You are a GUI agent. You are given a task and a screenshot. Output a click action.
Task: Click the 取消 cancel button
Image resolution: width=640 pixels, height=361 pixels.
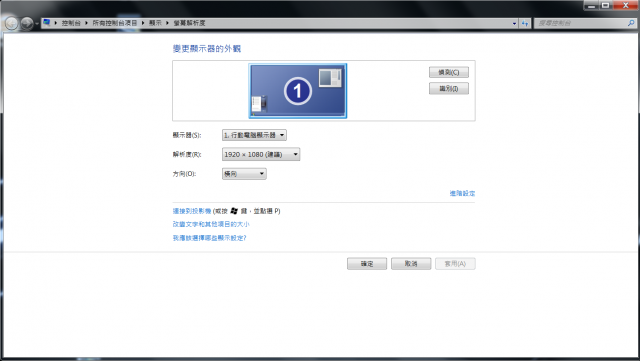click(411, 264)
